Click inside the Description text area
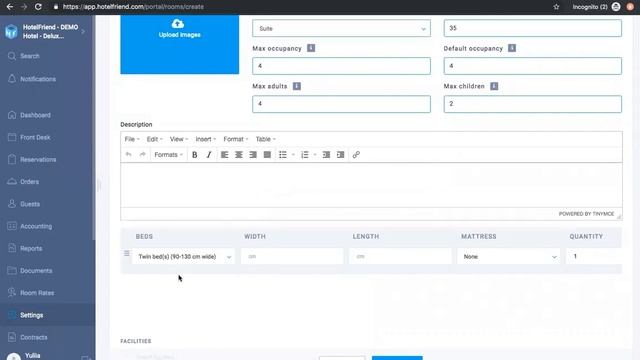This screenshot has height=360, width=640. tap(371, 185)
